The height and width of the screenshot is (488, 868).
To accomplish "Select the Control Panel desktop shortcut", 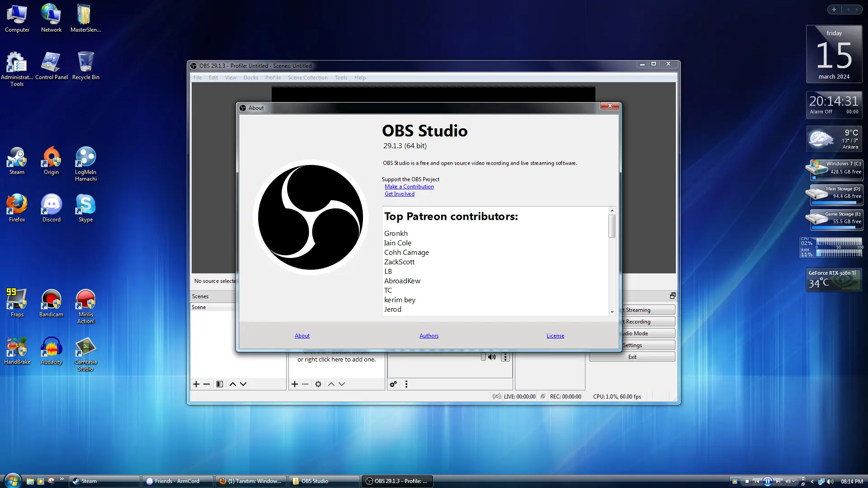I will click(x=52, y=66).
